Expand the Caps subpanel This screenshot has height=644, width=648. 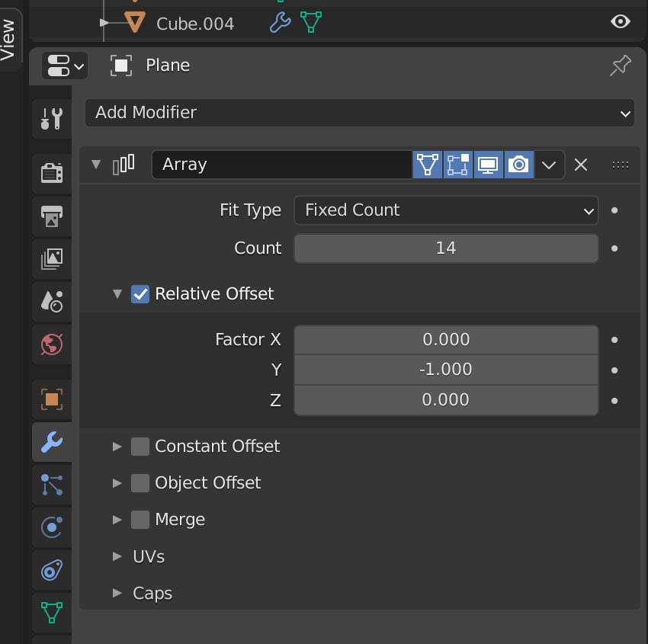[x=117, y=593]
